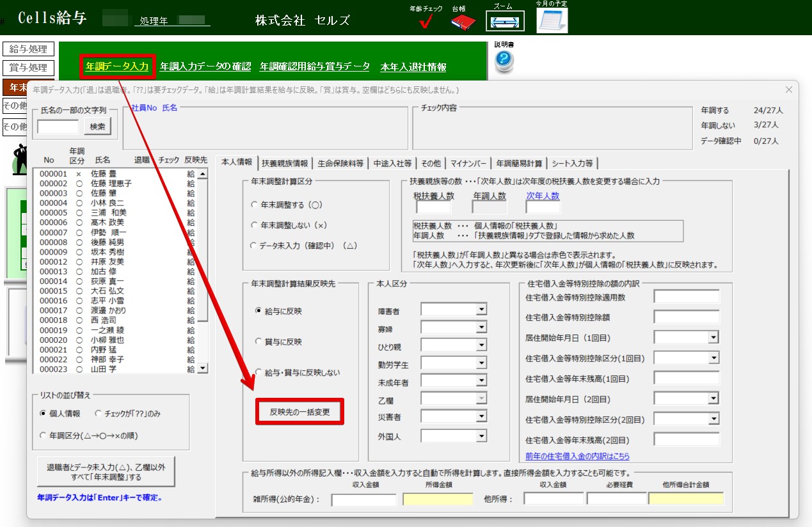Open 前年の住宅借入金の内訳はこちら link

pos(577,456)
